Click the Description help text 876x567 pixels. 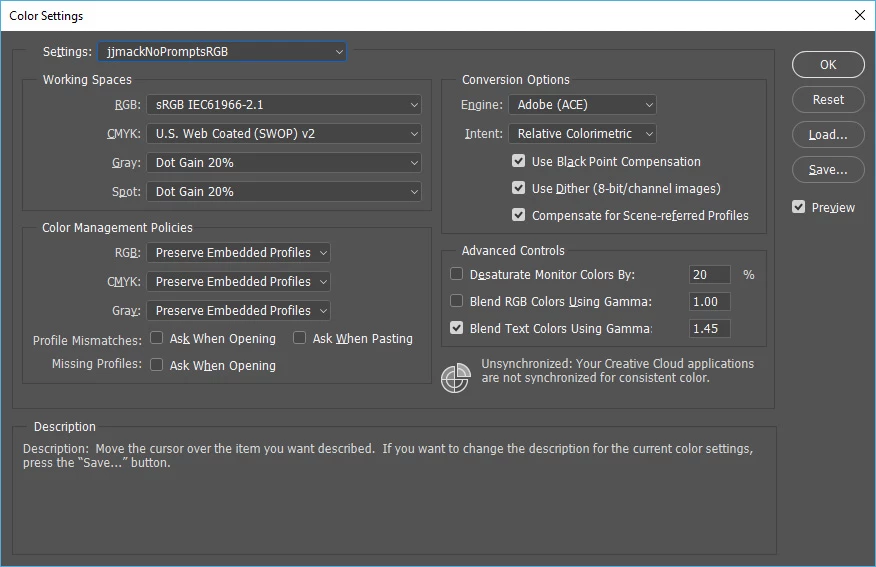[x=388, y=455]
